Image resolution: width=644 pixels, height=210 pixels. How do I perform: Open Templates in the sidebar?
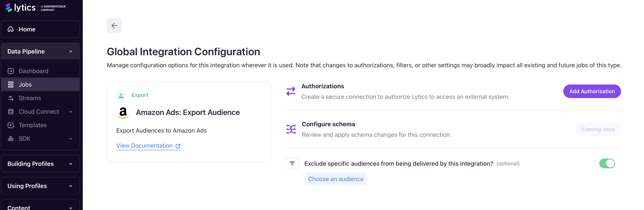(40, 125)
